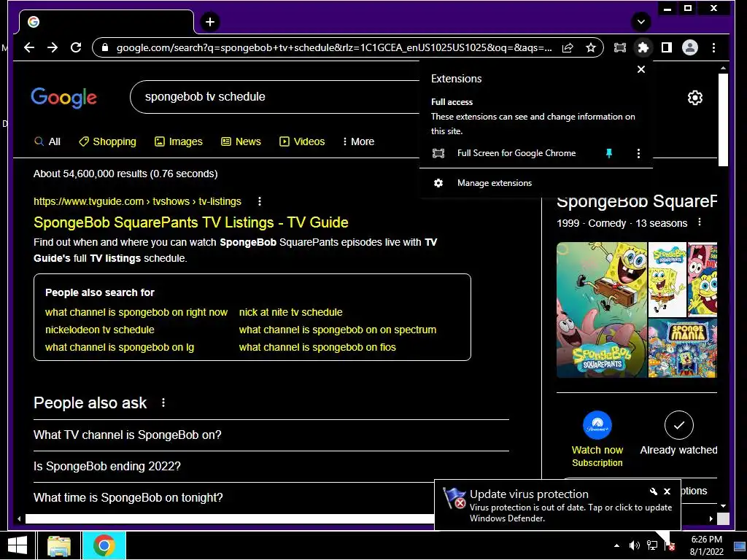
Task: Share this page icon in address bar
Action: (568, 47)
